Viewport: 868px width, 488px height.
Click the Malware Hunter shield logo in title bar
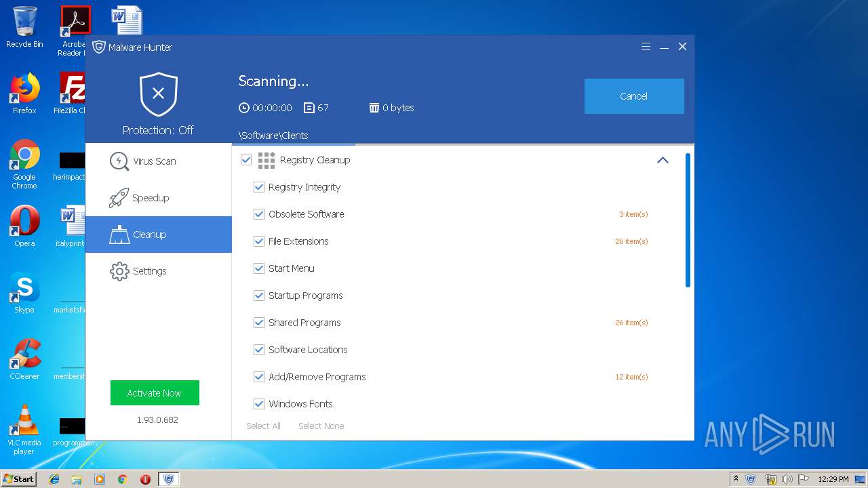pyautogui.click(x=99, y=47)
